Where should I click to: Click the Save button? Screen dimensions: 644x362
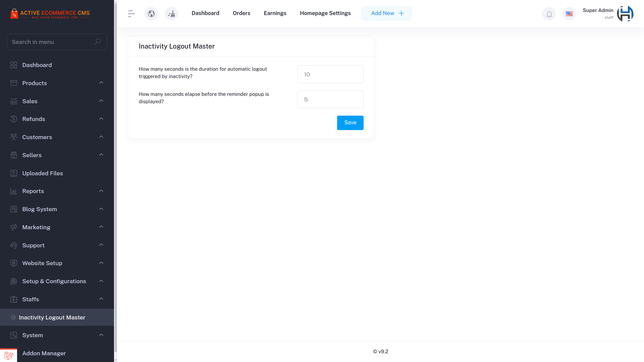pos(350,122)
